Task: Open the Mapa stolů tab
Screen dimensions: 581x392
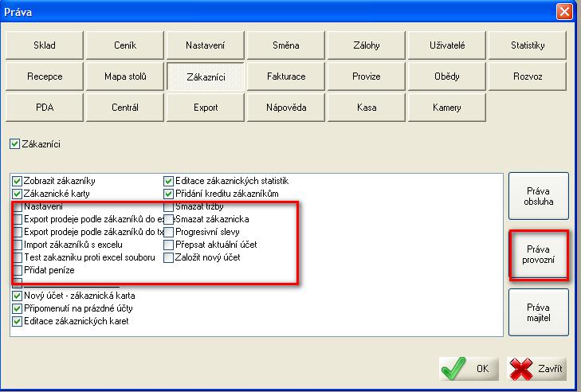Action: tap(124, 76)
